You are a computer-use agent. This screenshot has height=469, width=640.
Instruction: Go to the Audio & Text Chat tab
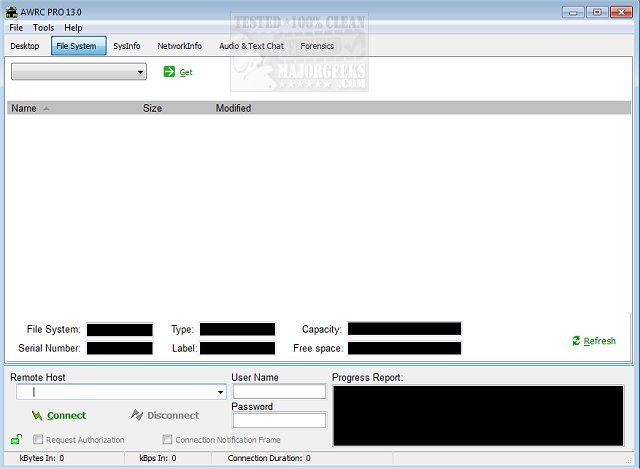click(x=251, y=46)
